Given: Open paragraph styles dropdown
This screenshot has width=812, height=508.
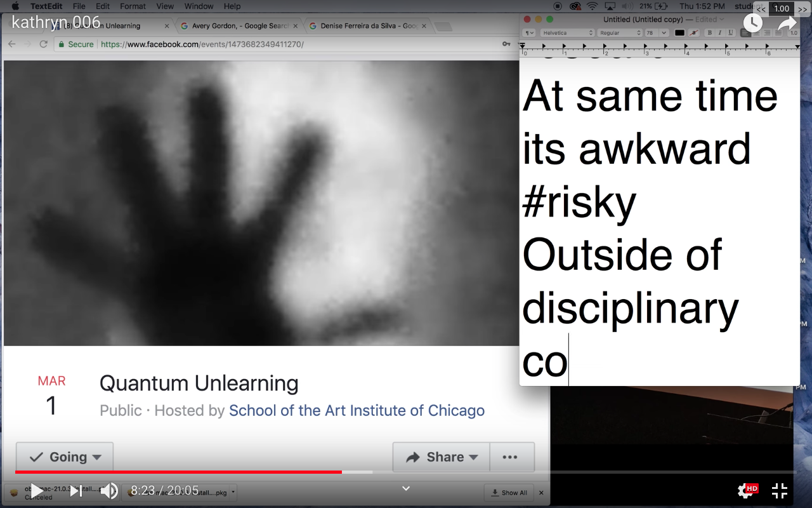Looking at the screenshot, I should (528, 32).
